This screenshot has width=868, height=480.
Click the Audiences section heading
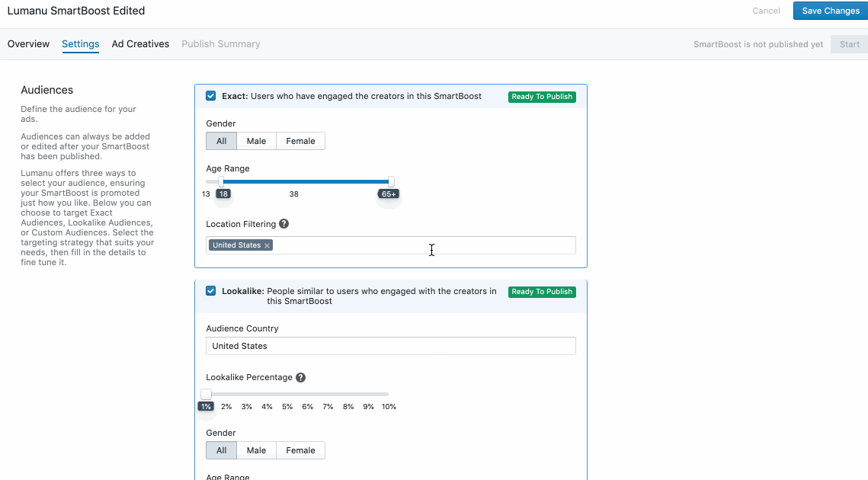pos(47,90)
